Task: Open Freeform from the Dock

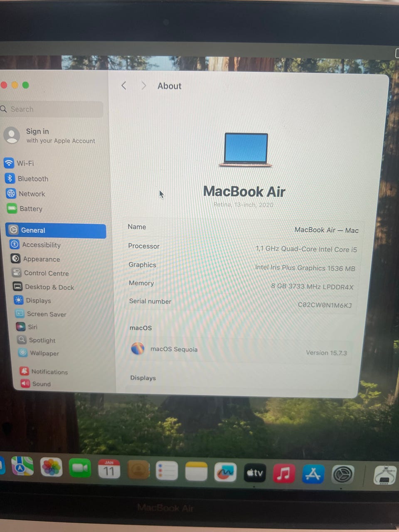Action: [x=225, y=473]
